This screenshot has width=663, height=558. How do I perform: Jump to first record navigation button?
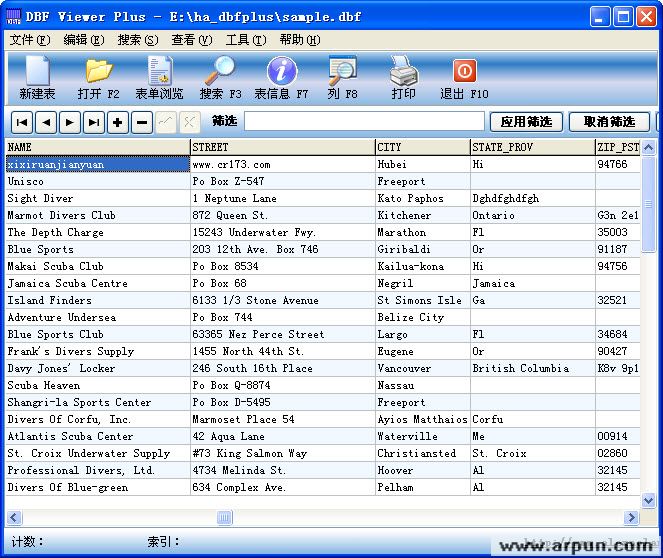click(22, 122)
